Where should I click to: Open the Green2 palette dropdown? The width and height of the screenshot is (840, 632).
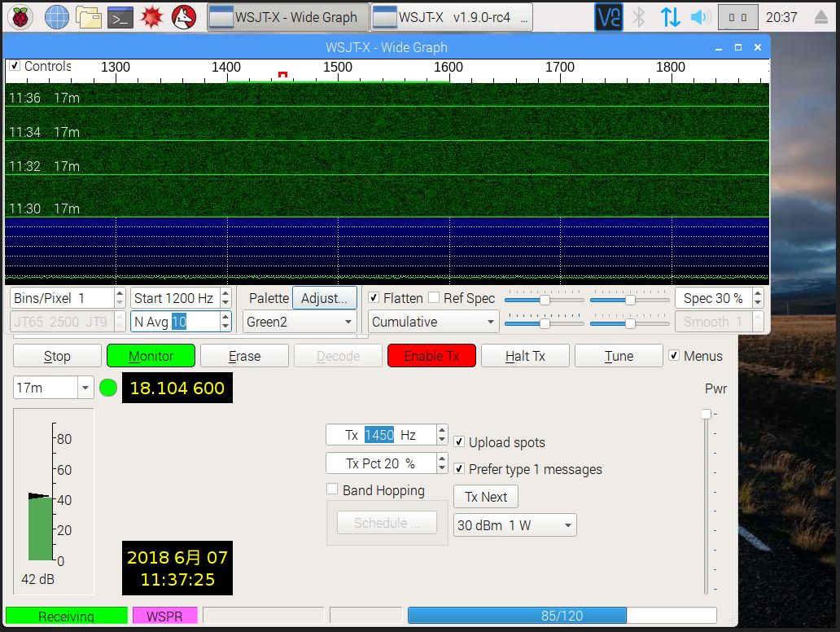pyautogui.click(x=300, y=322)
